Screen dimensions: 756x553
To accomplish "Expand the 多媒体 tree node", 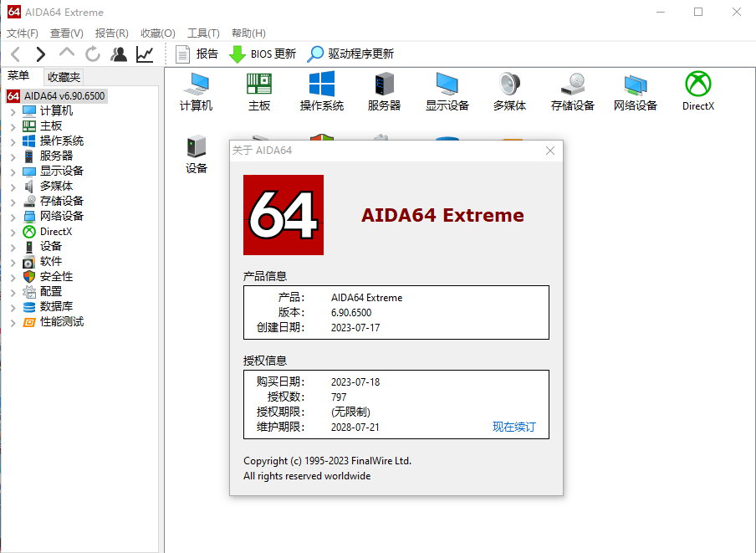I will coord(13,187).
